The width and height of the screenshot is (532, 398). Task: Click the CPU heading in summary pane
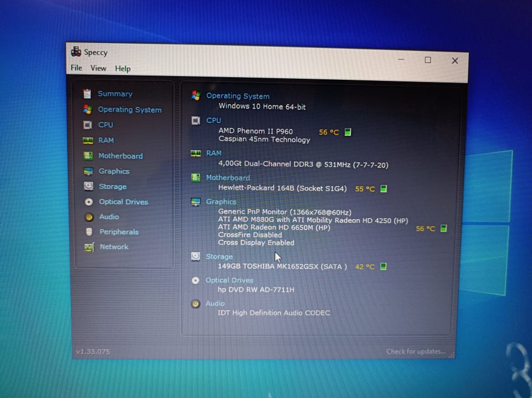pos(213,120)
